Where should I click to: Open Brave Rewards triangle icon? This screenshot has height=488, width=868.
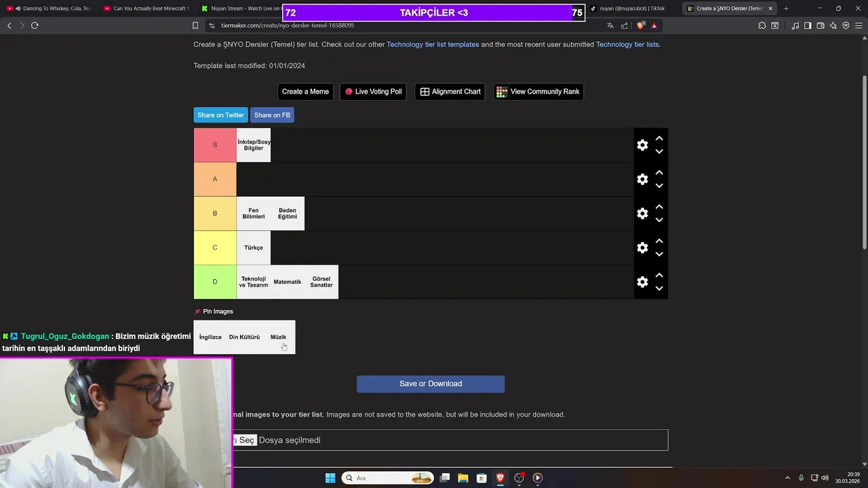654,26
